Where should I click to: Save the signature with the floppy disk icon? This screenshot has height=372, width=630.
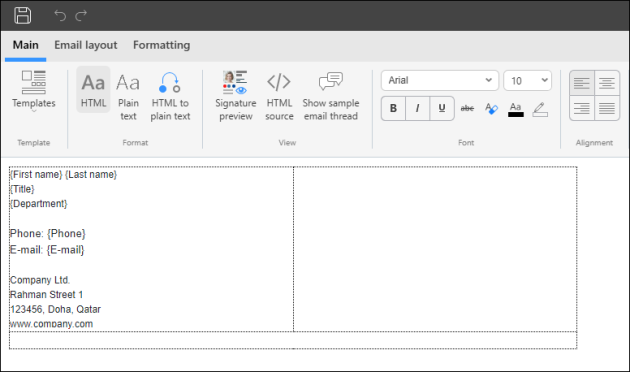22,16
